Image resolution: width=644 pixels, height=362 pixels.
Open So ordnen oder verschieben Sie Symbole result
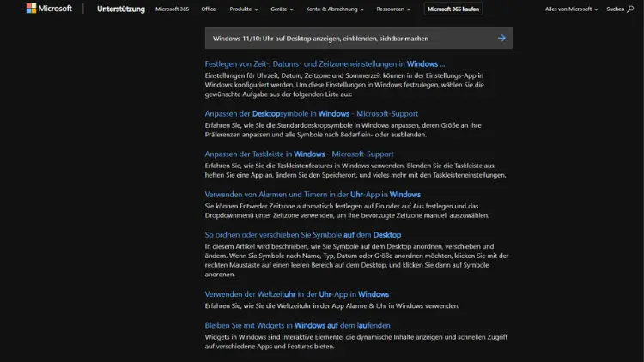303,235
